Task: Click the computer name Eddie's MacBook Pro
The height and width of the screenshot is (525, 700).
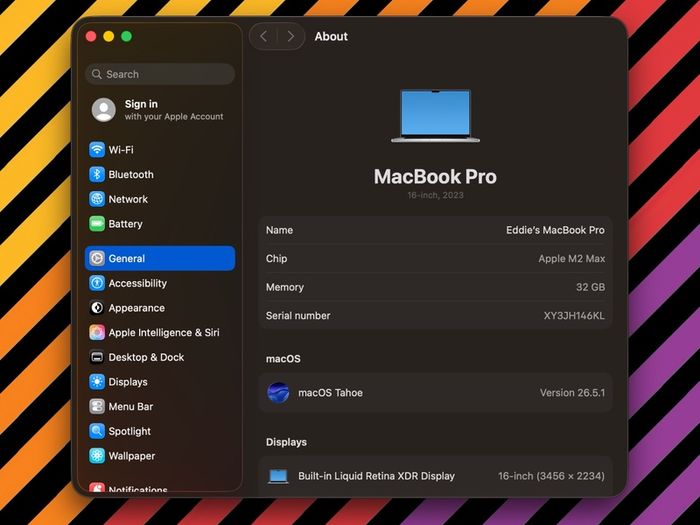Action: [x=555, y=230]
